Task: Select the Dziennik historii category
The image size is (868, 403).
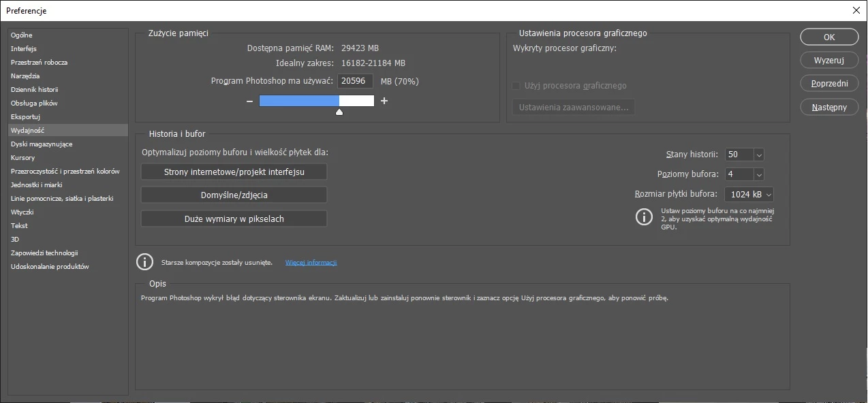Action: pos(67,89)
